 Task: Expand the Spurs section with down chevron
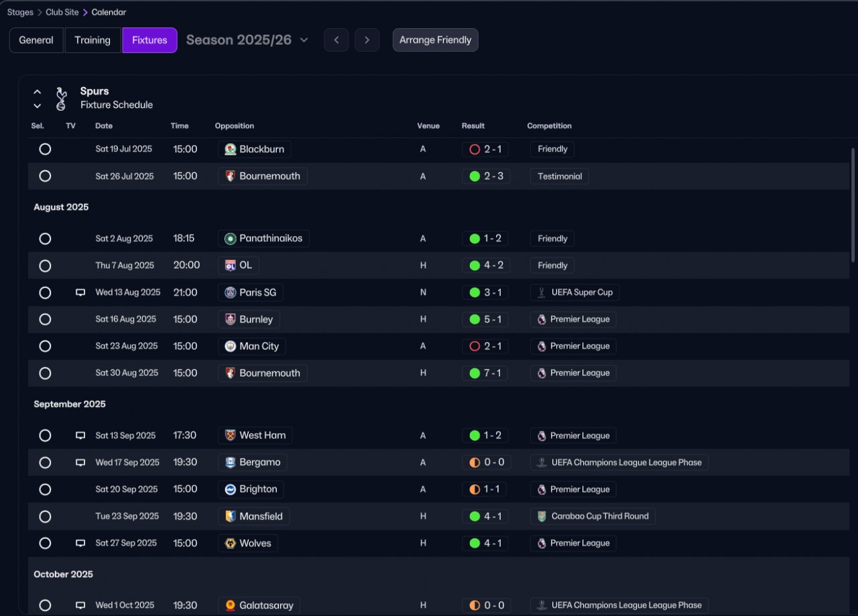point(38,106)
